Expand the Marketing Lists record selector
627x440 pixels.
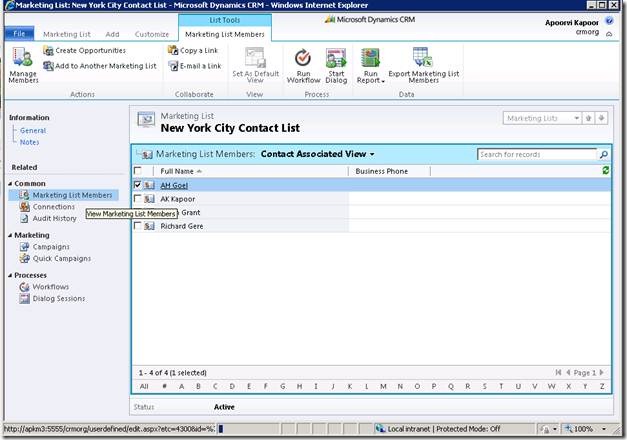point(576,118)
